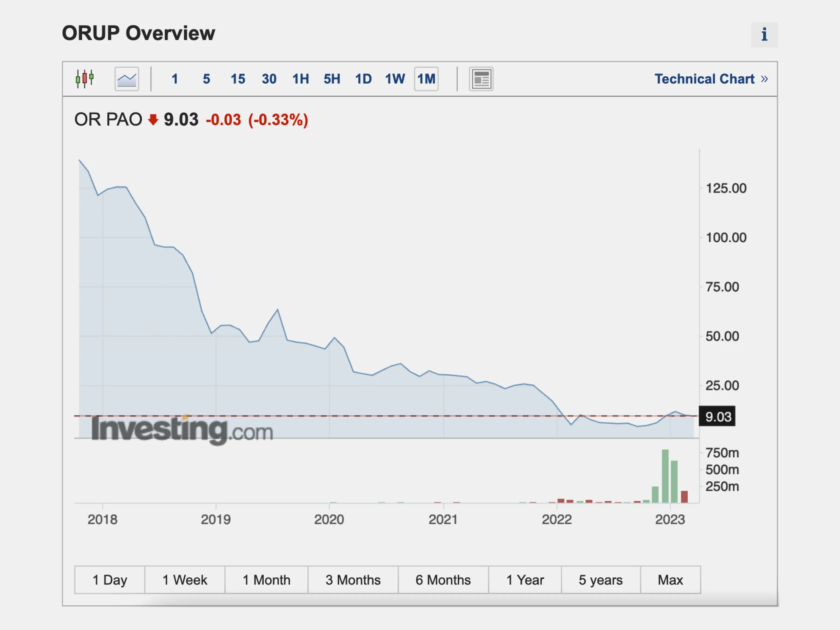This screenshot has width=840, height=630.
Task: Click the news overlay icon in toolbar
Action: click(481, 79)
